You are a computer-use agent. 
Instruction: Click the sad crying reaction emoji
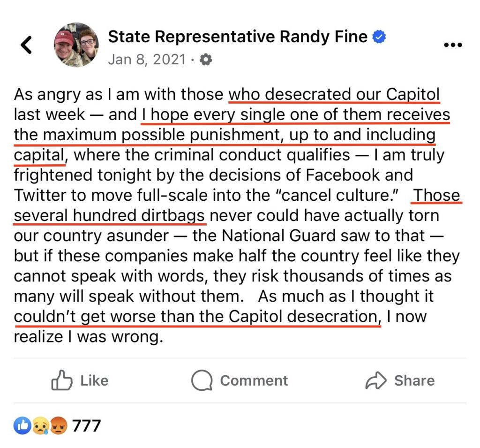(x=40, y=426)
